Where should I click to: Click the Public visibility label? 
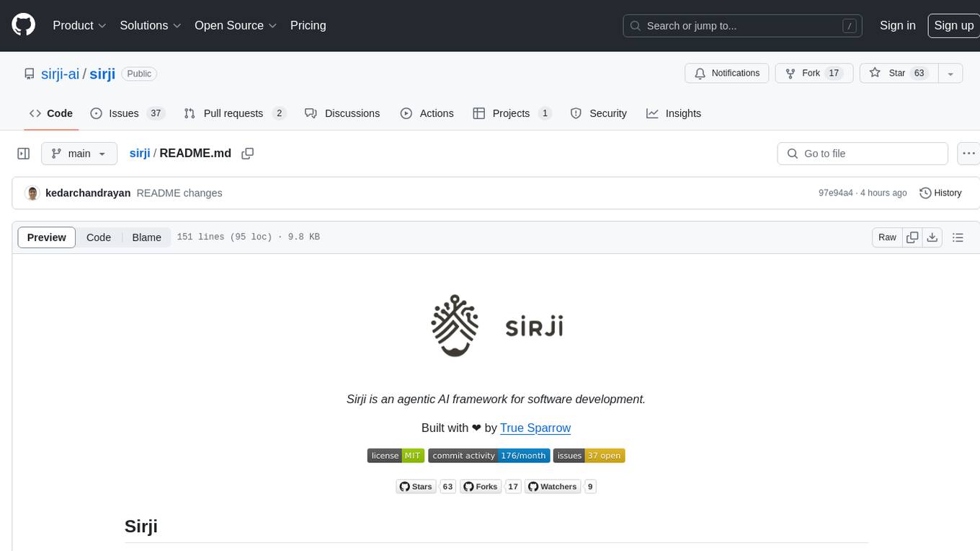(x=139, y=74)
